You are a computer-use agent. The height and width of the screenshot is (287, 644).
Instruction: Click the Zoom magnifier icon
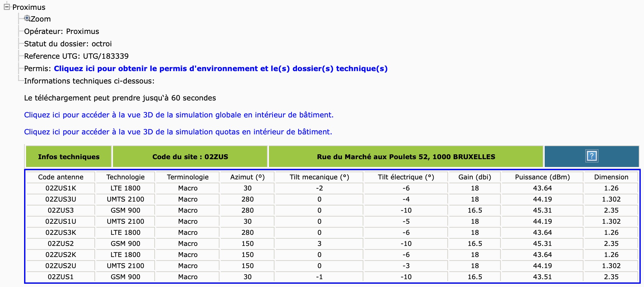(x=27, y=18)
